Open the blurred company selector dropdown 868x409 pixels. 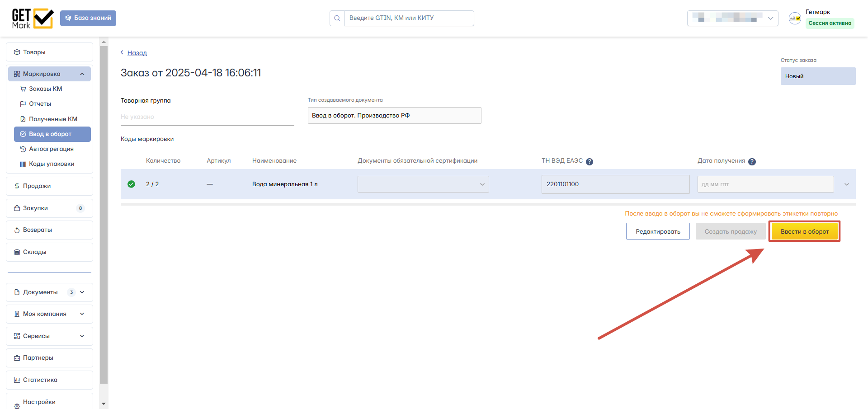tap(732, 18)
